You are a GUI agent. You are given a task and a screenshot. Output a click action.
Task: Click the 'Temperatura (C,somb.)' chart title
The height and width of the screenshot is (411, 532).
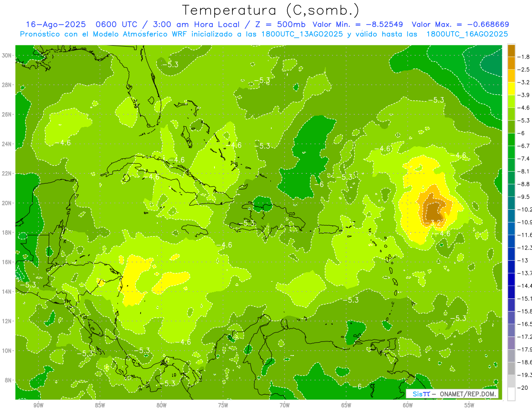click(x=270, y=10)
